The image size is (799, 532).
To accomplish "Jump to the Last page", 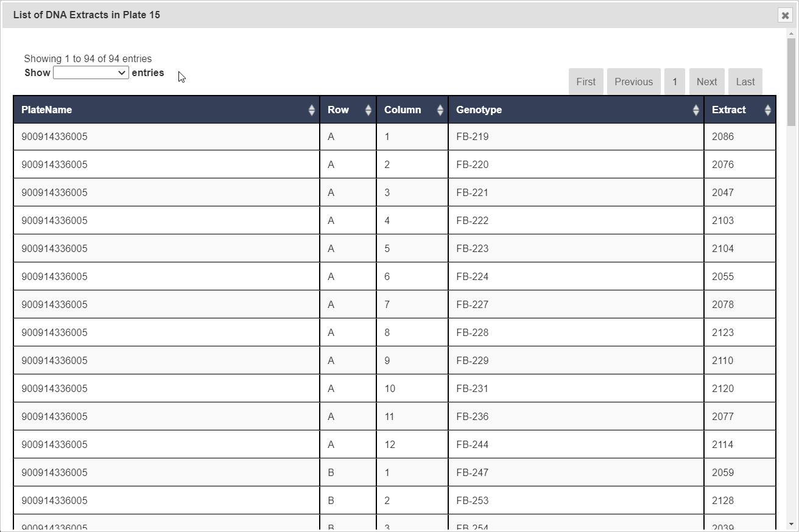I will pos(745,82).
